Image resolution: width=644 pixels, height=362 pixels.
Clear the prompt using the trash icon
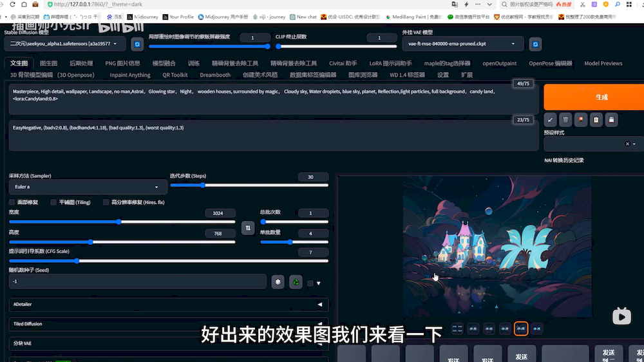click(x=565, y=120)
